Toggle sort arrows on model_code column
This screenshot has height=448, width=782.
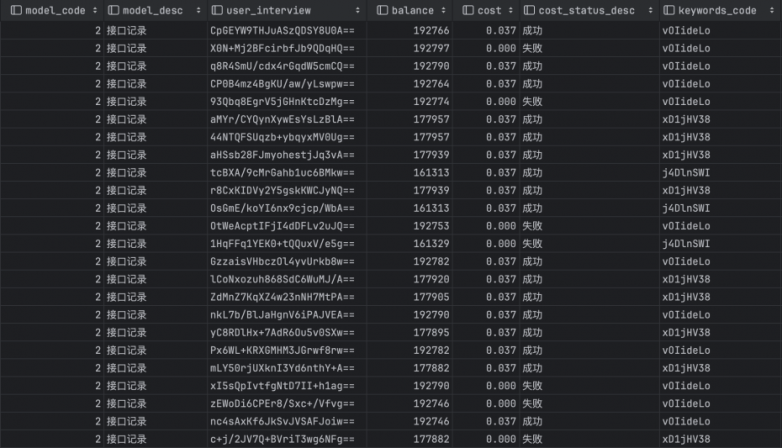coord(94,11)
